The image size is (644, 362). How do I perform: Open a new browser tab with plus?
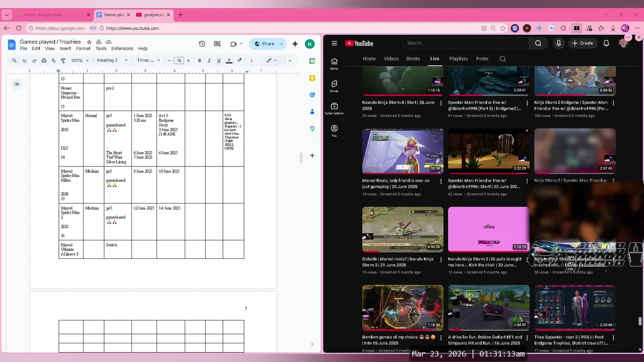tap(180, 15)
